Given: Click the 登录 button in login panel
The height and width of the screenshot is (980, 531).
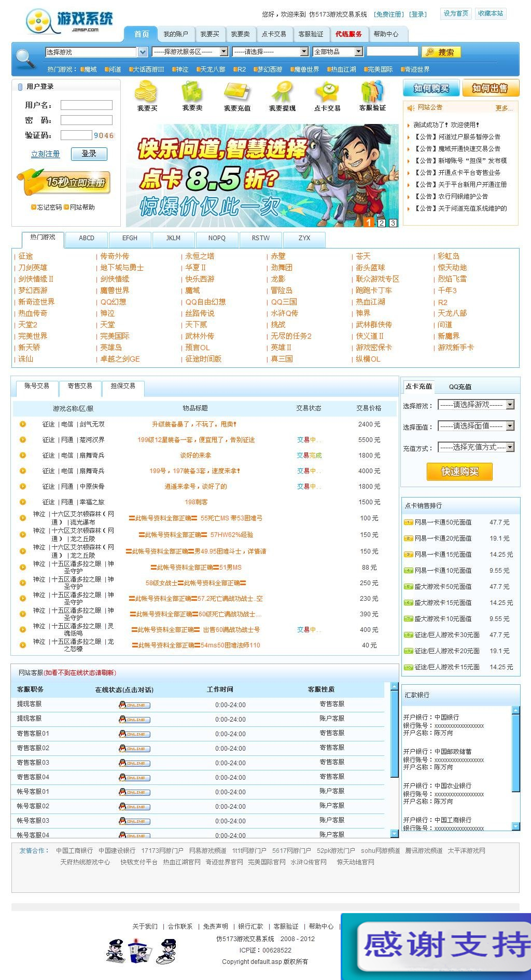Looking at the screenshot, I should coord(89,154).
